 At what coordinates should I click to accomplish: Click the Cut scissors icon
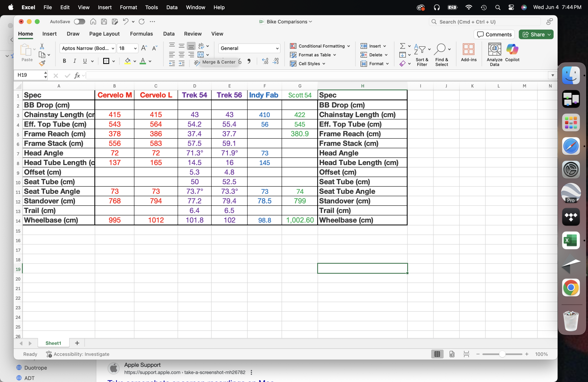(42, 46)
